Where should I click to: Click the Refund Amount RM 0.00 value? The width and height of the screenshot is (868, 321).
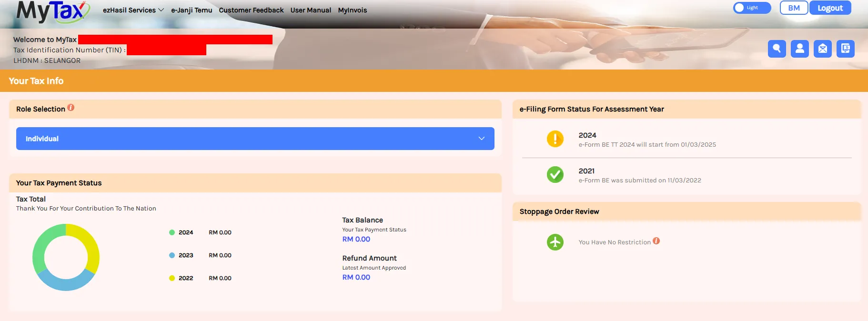coord(356,277)
